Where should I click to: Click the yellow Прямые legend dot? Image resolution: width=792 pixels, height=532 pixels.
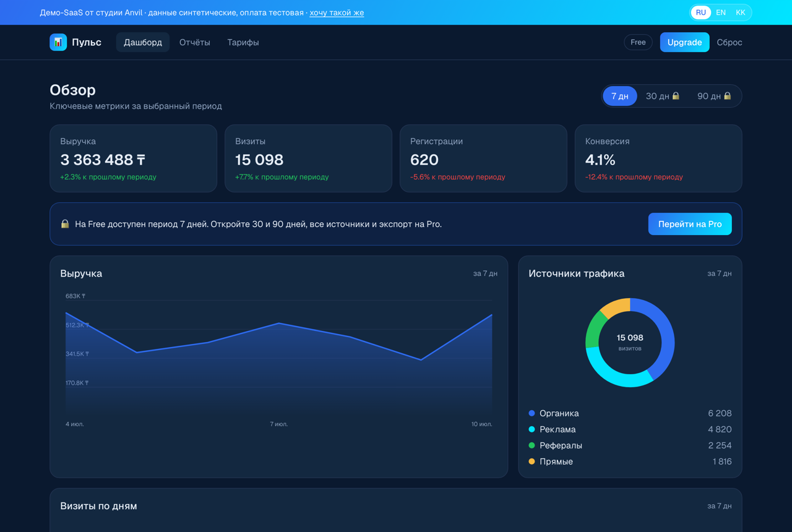pyautogui.click(x=532, y=461)
